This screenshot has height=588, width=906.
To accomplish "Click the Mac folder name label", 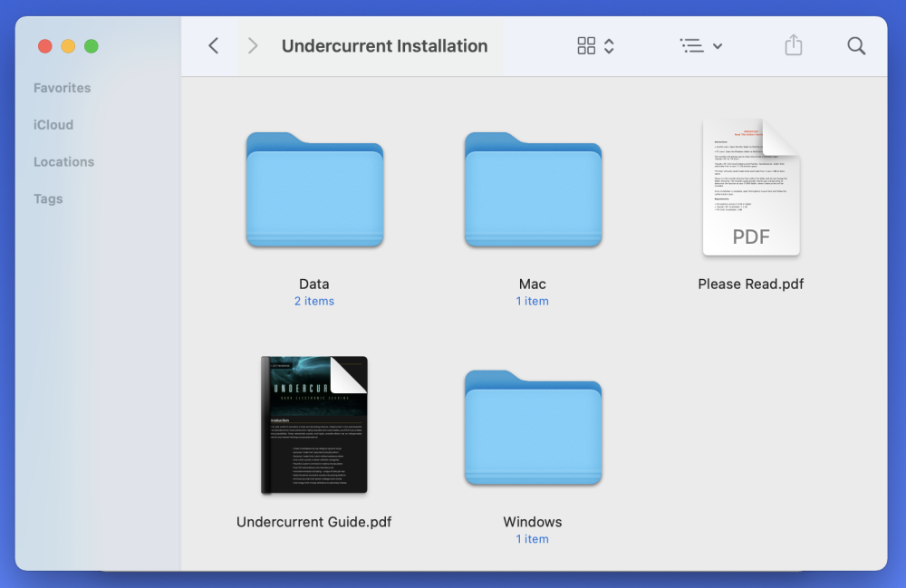I will (x=532, y=284).
